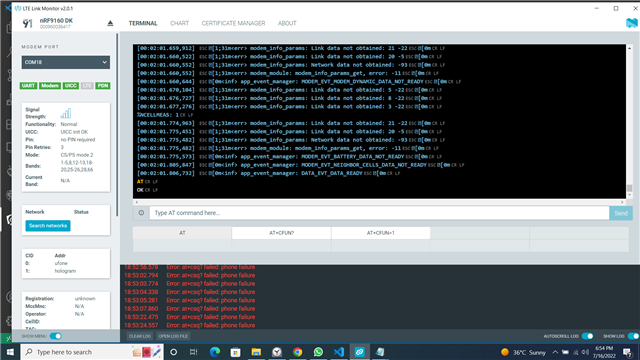Click the signal strength bars icon

click(66, 113)
